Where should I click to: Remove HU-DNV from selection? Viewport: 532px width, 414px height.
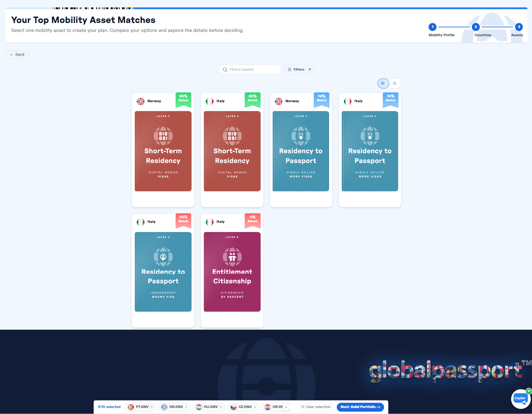coord(221,407)
